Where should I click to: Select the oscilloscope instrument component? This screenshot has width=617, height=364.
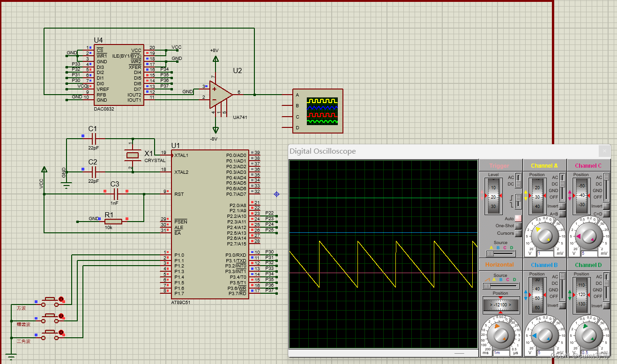pos(317,111)
